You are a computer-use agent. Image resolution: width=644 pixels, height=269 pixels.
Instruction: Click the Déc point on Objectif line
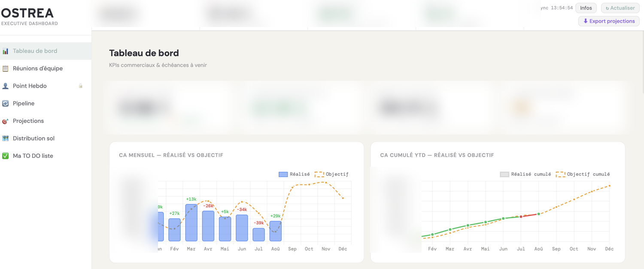coord(343,198)
